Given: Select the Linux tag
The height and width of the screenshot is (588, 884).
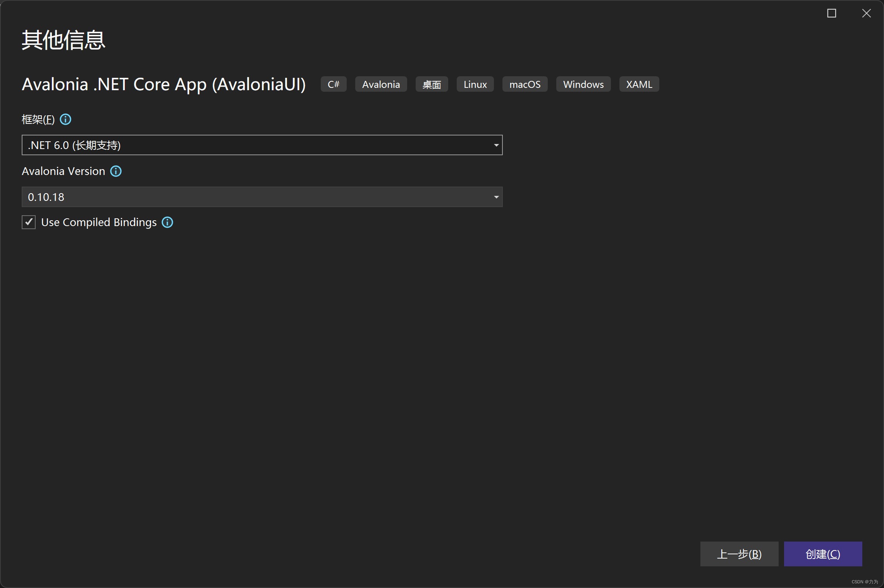Looking at the screenshot, I should (x=475, y=84).
